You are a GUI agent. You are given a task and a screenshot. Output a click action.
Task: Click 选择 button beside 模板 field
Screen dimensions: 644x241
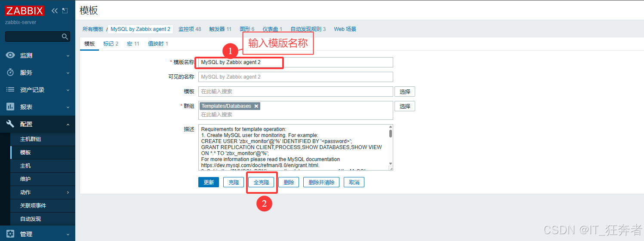pyautogui.click(x=405, y=92)
